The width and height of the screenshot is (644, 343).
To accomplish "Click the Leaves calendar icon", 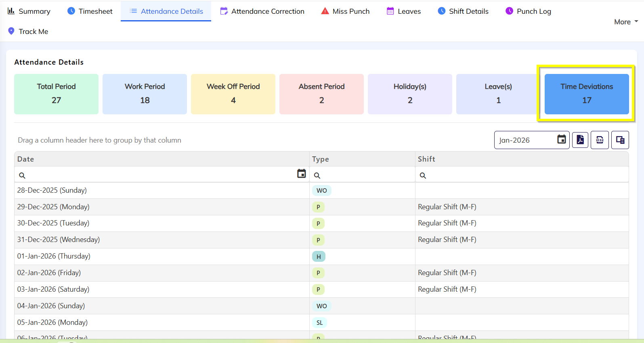I will click(390, 11).
